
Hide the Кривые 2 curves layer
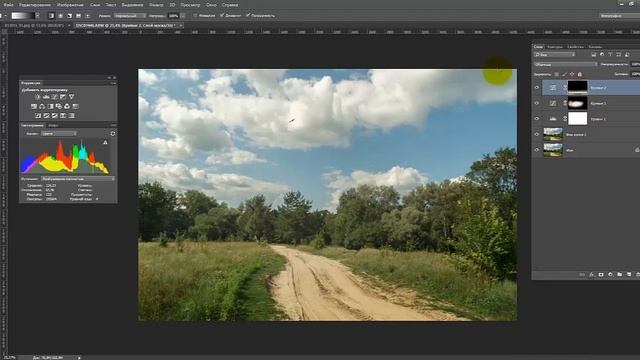coord(537,87)
